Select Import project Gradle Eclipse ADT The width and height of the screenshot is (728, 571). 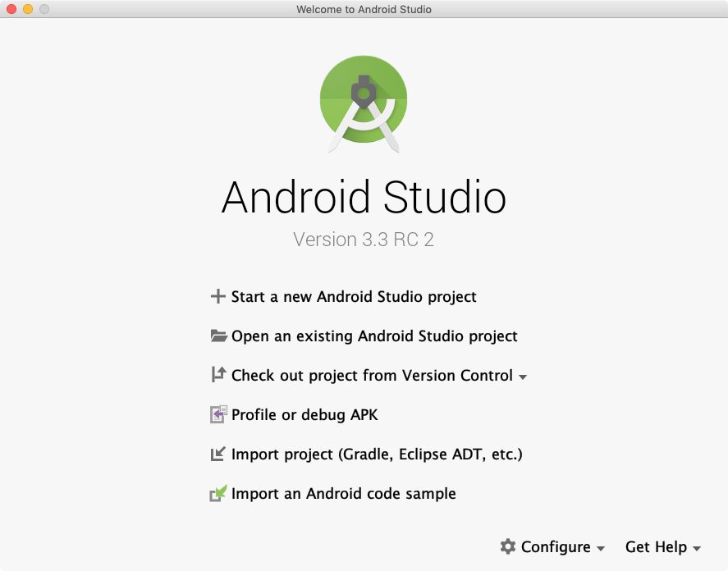click(377, 454)
